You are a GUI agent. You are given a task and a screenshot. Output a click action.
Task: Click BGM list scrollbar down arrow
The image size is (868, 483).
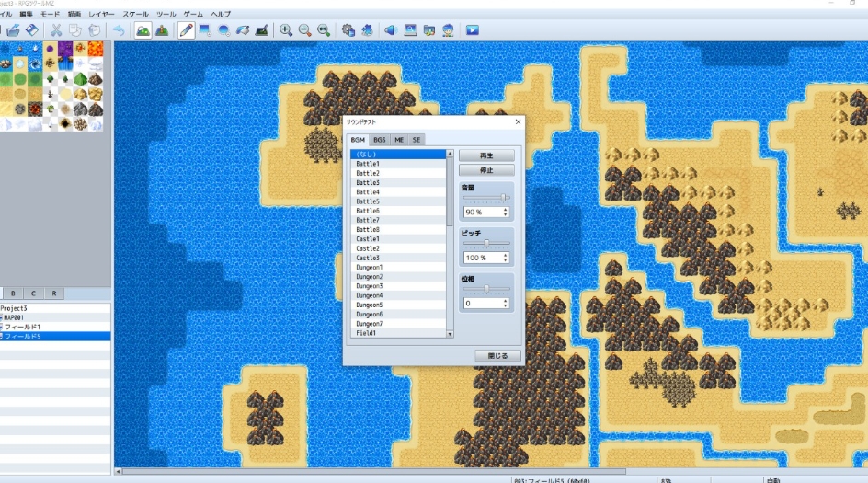coord(450,334)
